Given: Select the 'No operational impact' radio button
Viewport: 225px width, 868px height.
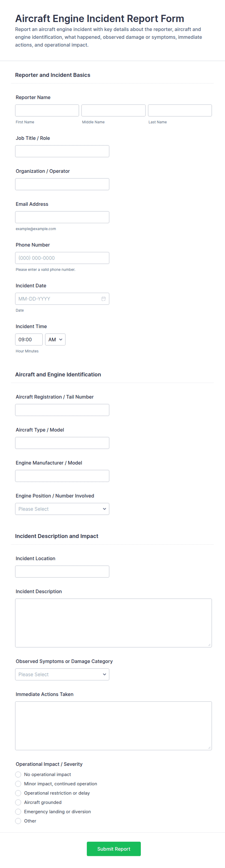Looking at the screenshot, I should (x=18, y=774).
